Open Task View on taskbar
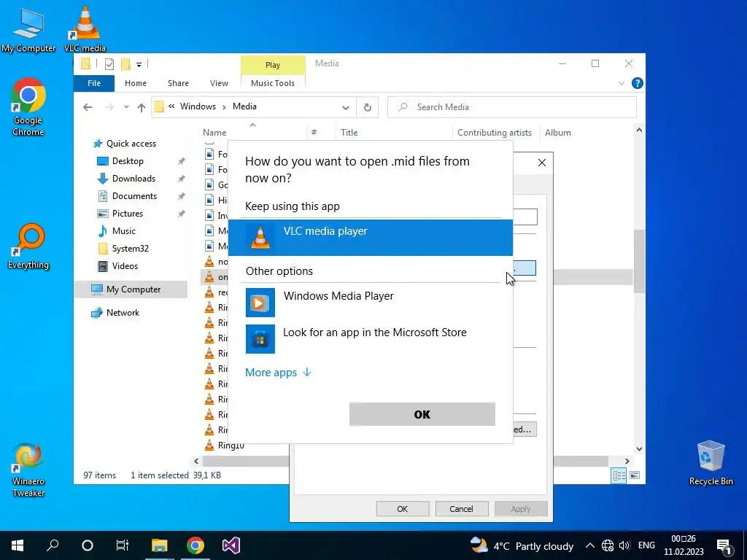Image resolution: width=747 pixels, height=560 pixels. 123,545
